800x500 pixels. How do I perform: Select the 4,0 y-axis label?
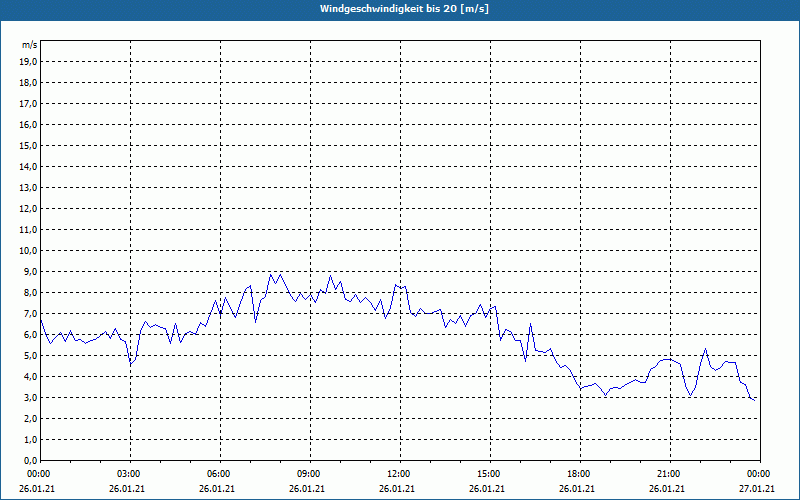pyautogui.click(x=30, y=377)
